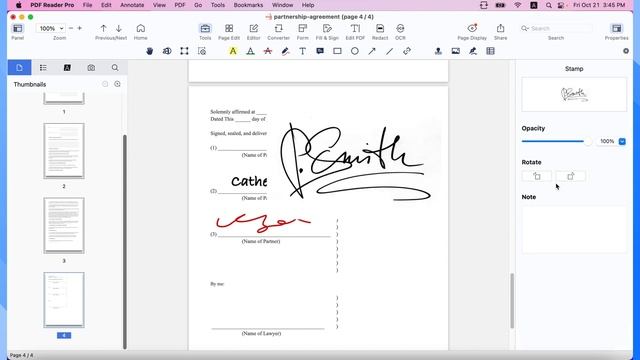Select the Highlight annotation tool
Viewport: 640px width, 360px height.
233,51
